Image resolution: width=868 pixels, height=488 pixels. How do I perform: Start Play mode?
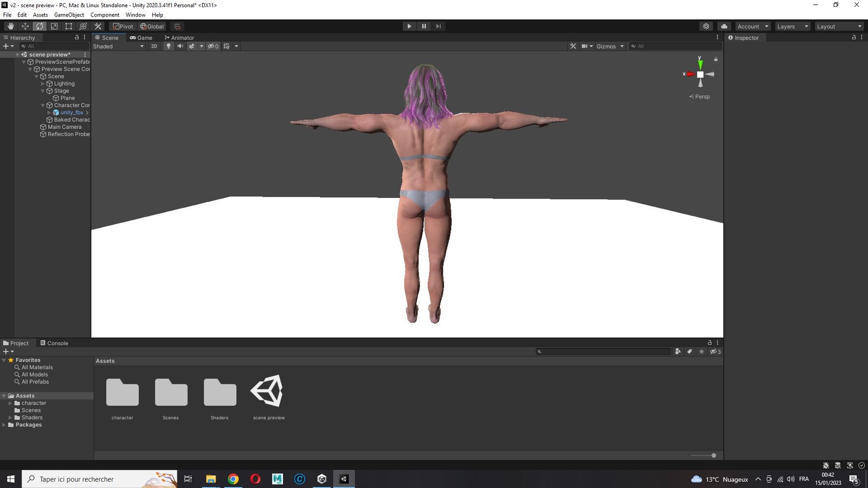coord(409,26)
